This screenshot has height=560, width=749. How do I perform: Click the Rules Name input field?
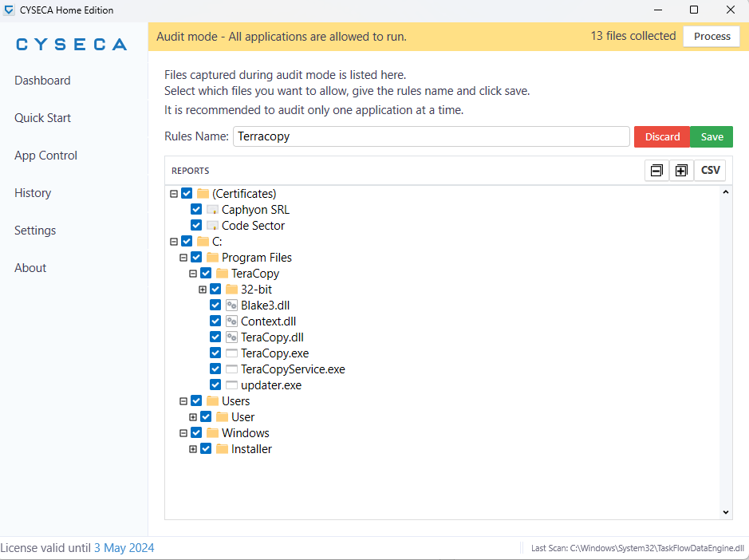click(432, 136)
